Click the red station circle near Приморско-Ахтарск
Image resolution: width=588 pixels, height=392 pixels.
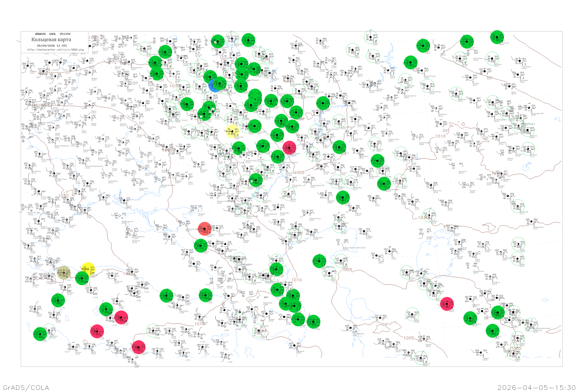click(x=204, y=229)
